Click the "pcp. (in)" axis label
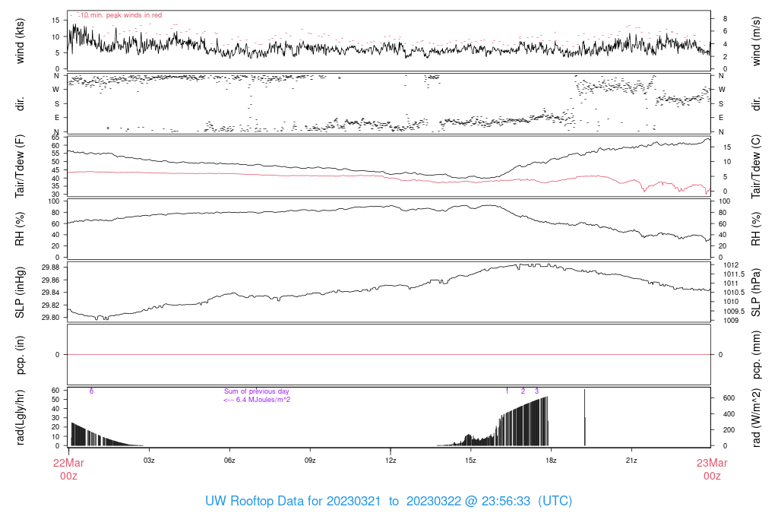The height and width of the screenshot is (532, 778). click(19, 355)
